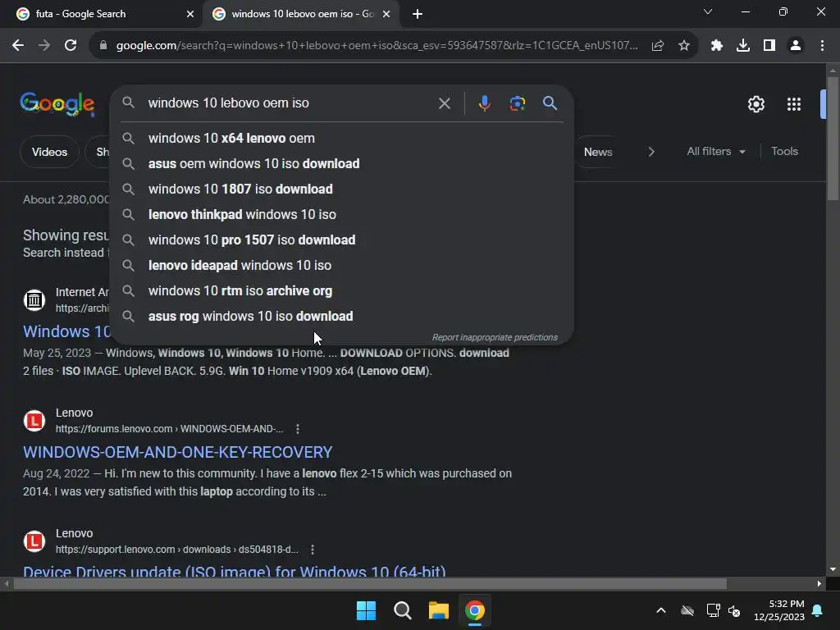The width and height of the screenshot is (840, 630).
Task: Expand the All filters dropdown
Action: tap(716, 152)
